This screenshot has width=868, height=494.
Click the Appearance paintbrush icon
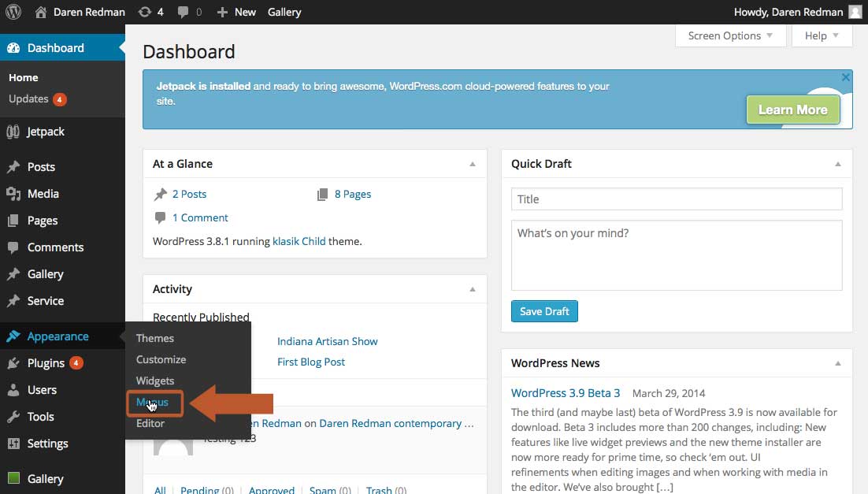13,336
